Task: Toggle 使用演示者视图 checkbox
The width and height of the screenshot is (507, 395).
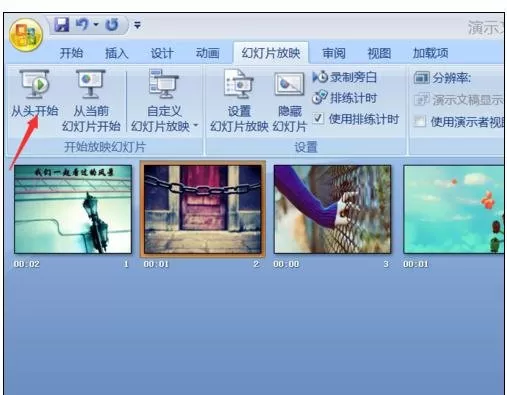Action: pyautogui.click(x=420, y=122)
